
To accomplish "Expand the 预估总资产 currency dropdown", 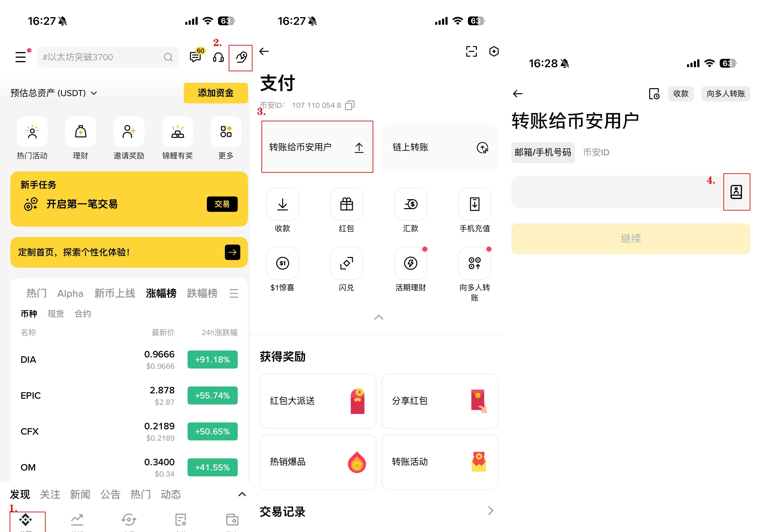I will click(94, 93).
